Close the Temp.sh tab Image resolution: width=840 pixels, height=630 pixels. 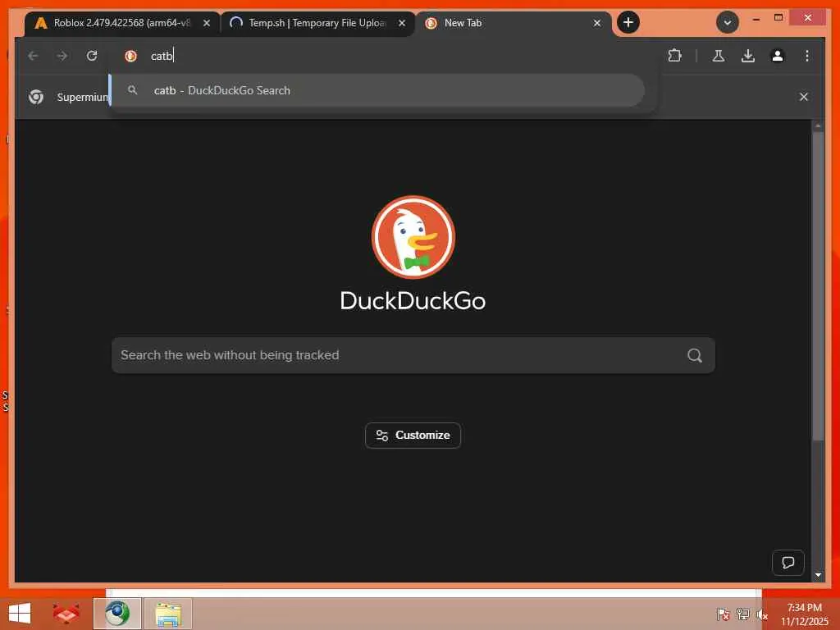pyautogui.click(x=402, y=23)
